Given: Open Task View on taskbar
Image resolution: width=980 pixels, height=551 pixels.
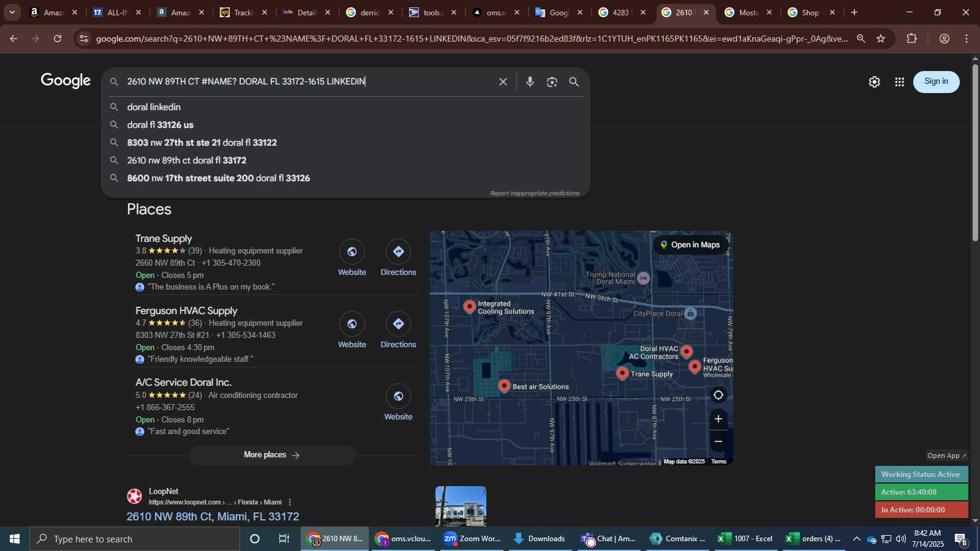Looking at the screenshot, I should [284, 539].
